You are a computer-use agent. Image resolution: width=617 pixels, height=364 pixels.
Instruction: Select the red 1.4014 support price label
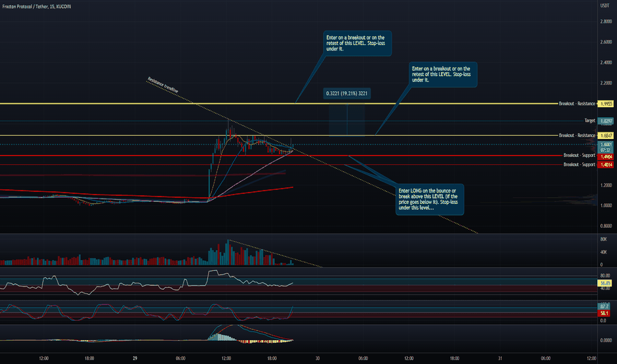pos(605,165)
